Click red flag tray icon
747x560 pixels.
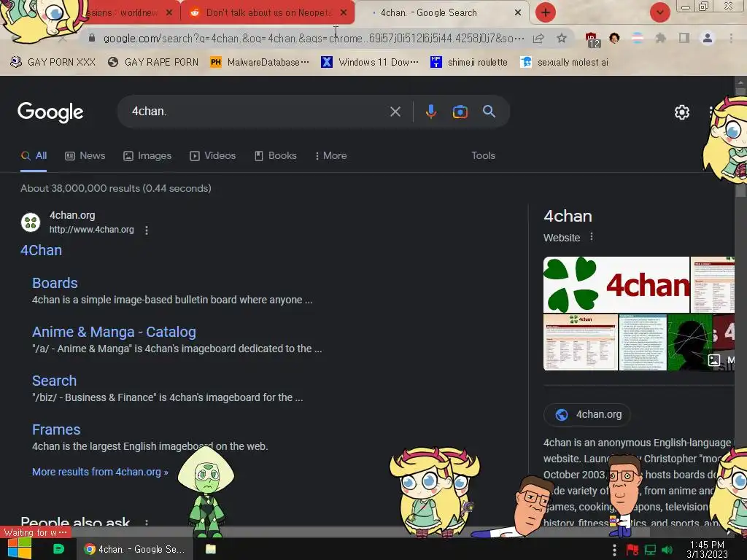coord(632,550)
